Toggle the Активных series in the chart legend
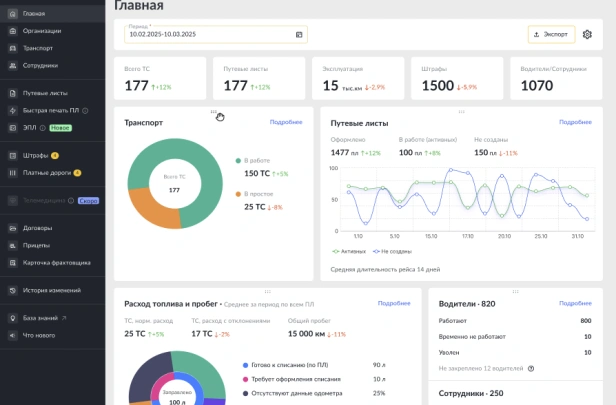Viewport: 616px width, 405px height. click(349, 251)
